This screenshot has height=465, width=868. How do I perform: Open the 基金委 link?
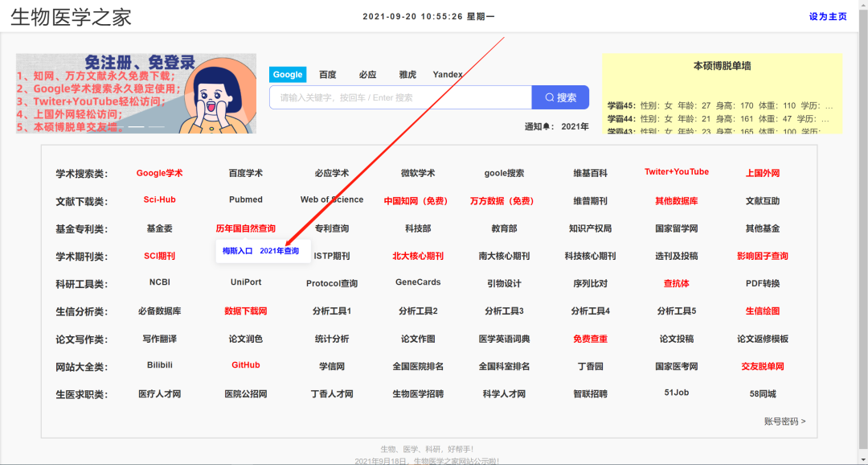click(x=159, y=228)
